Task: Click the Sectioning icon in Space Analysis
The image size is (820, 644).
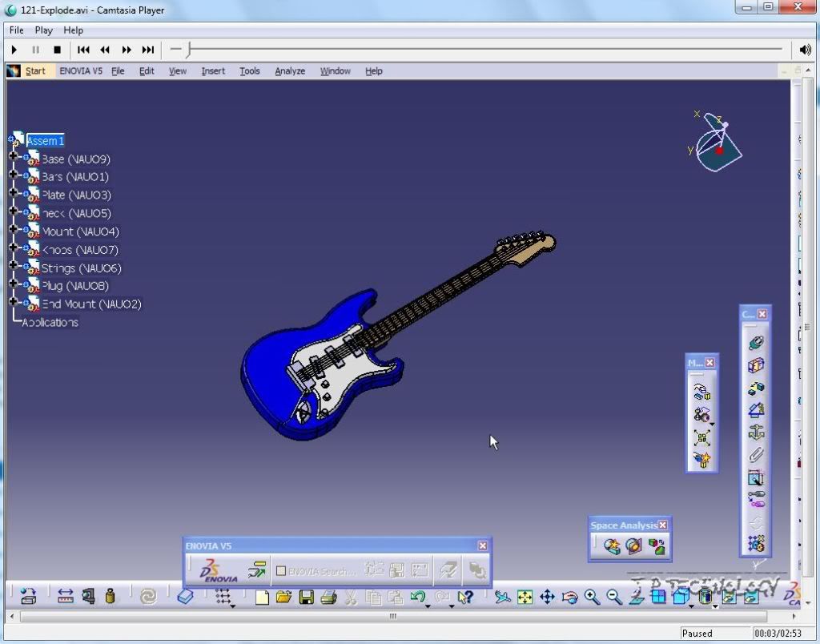Action: pos(634,547)
